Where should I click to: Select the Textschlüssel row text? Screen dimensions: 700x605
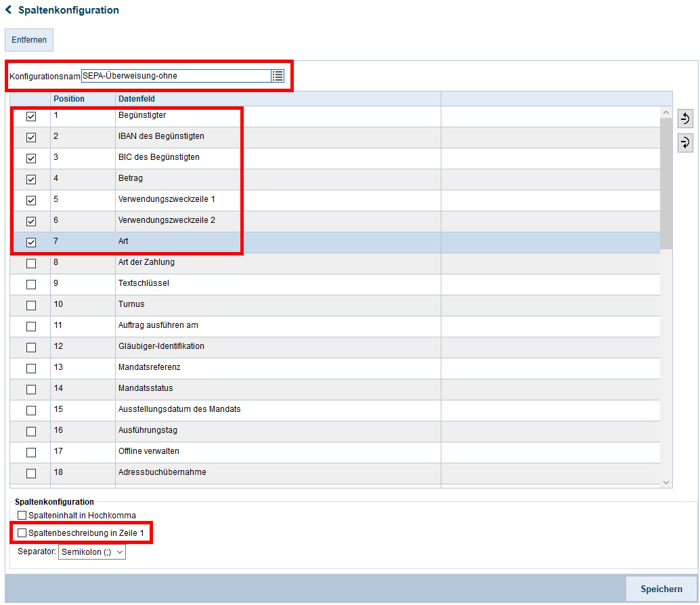tap(144, 283)
